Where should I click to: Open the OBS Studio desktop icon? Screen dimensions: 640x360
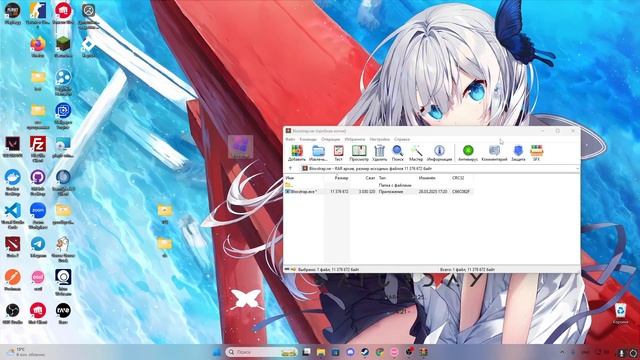[13, 313]
